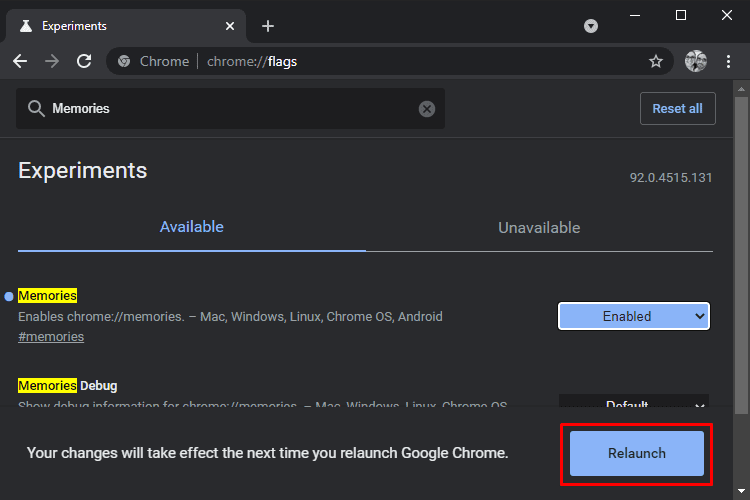Focus the Memories search field
750x500 pixels.
[x=230, y=109]
